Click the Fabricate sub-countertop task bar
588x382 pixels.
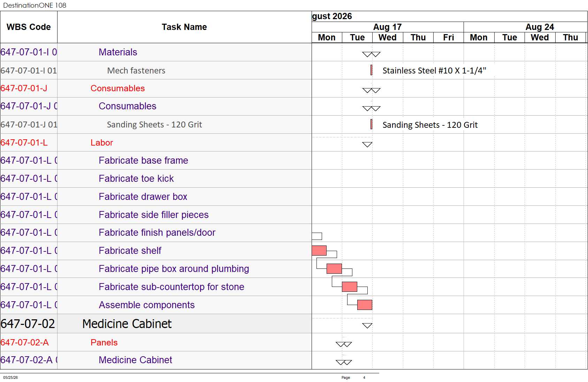(x=350, y=287)
